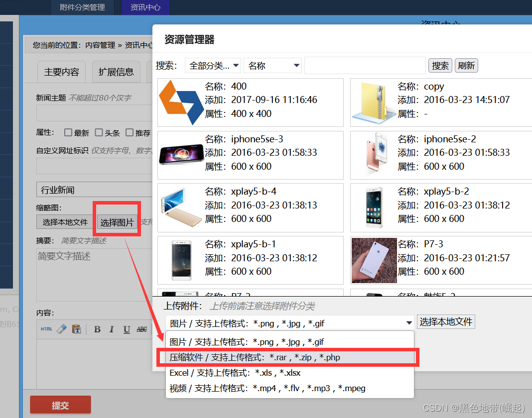This screenshot has height=418, width=532.
Task: Apply italic formatting in the content editor
Action: tap(112, 329)
